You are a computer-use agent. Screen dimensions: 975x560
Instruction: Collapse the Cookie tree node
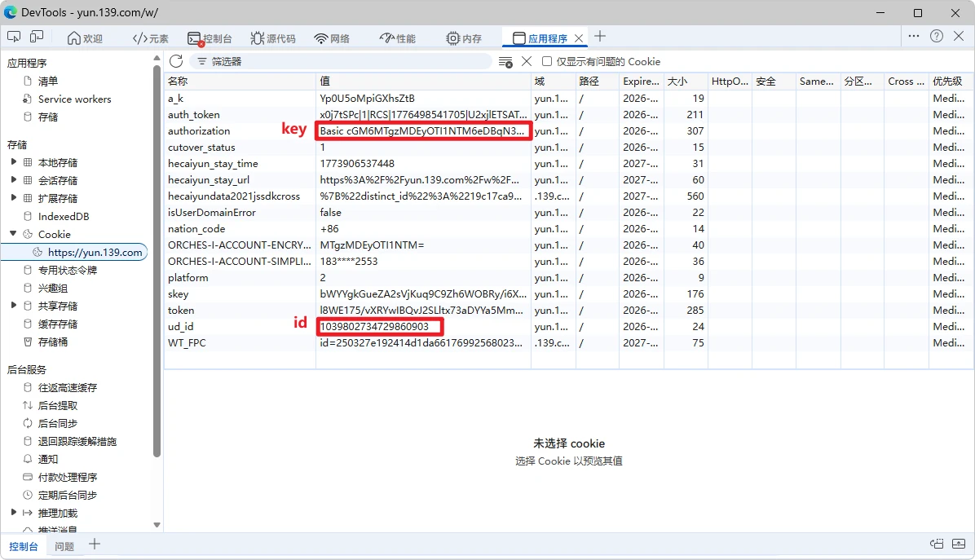tap(14, 234)
